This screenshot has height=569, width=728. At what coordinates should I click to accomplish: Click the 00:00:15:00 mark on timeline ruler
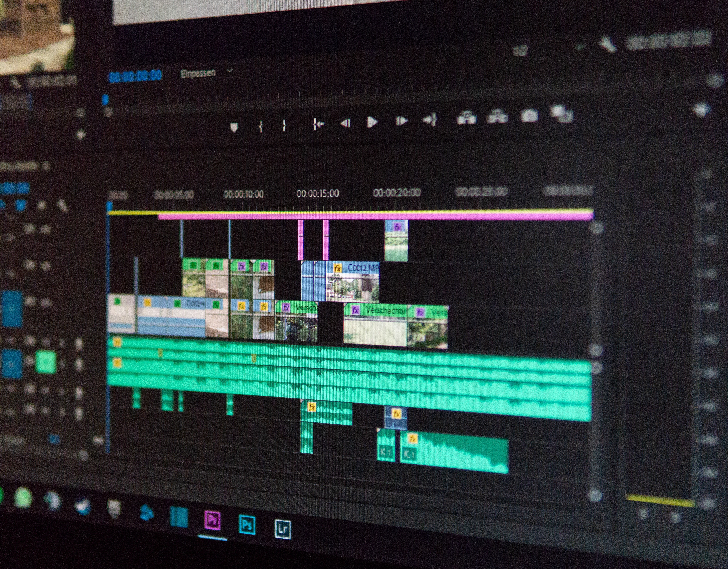coord(317,194)
